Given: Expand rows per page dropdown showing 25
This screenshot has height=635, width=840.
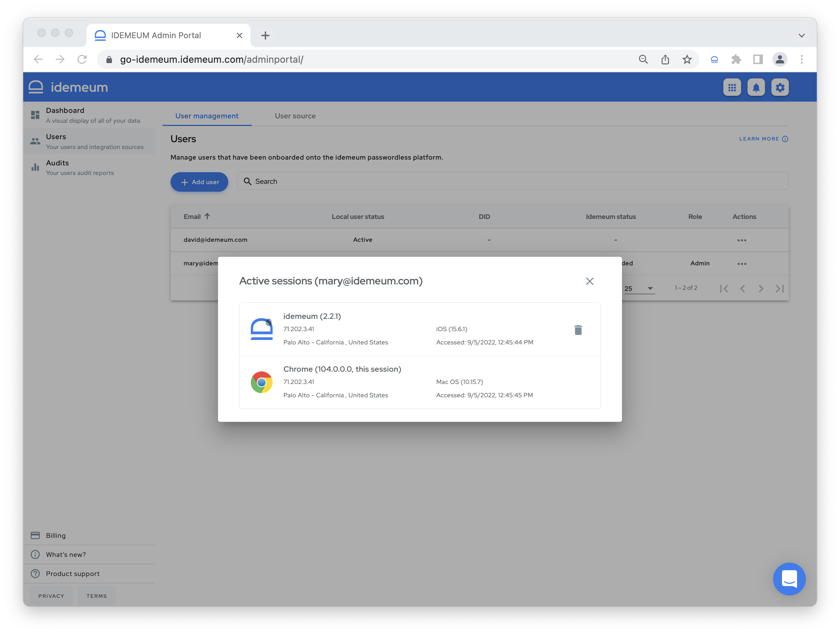Looking at the screenshot, I should (x=639, y=289).
